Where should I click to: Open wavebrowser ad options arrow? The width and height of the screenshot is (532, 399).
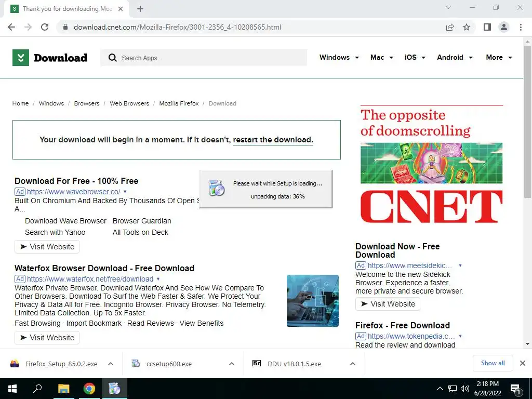tap(125, 192)
